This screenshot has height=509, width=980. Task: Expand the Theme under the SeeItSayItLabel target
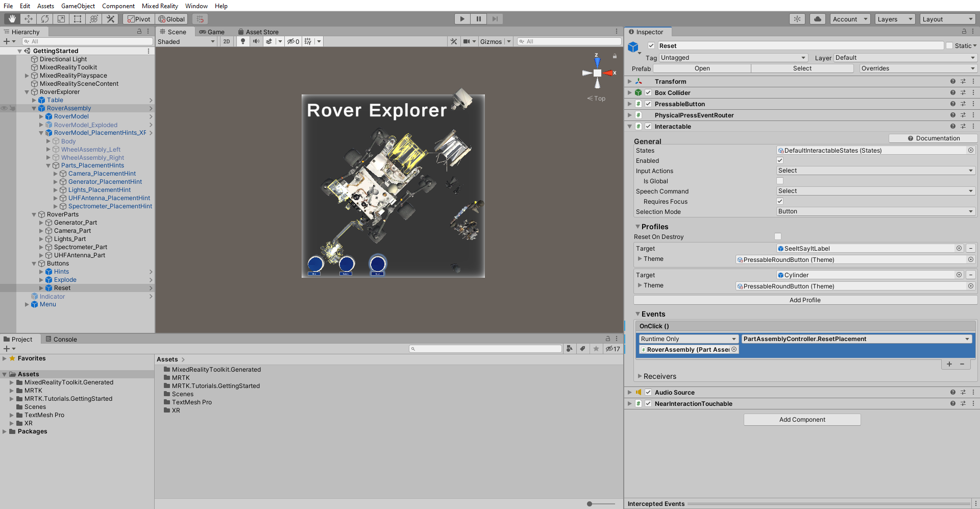click(x=641, y=259)
